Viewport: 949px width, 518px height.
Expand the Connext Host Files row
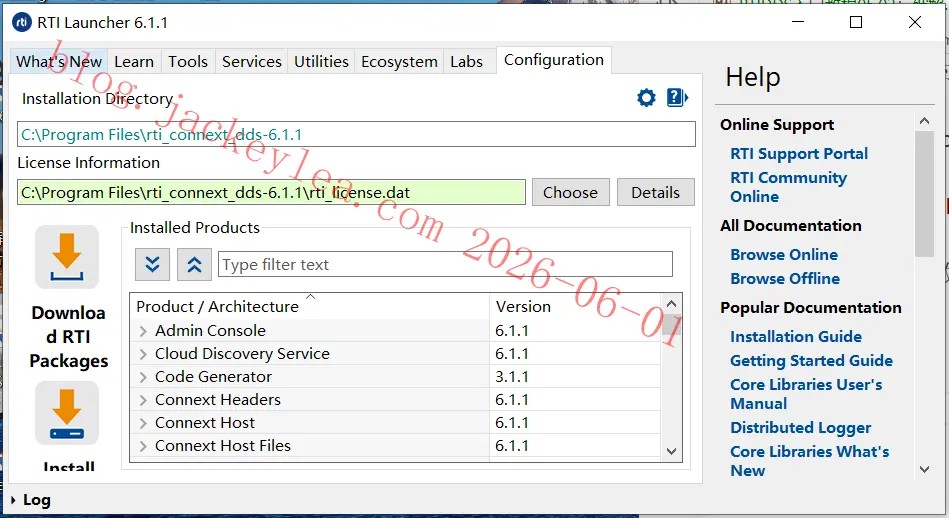(x=143, y=446)
